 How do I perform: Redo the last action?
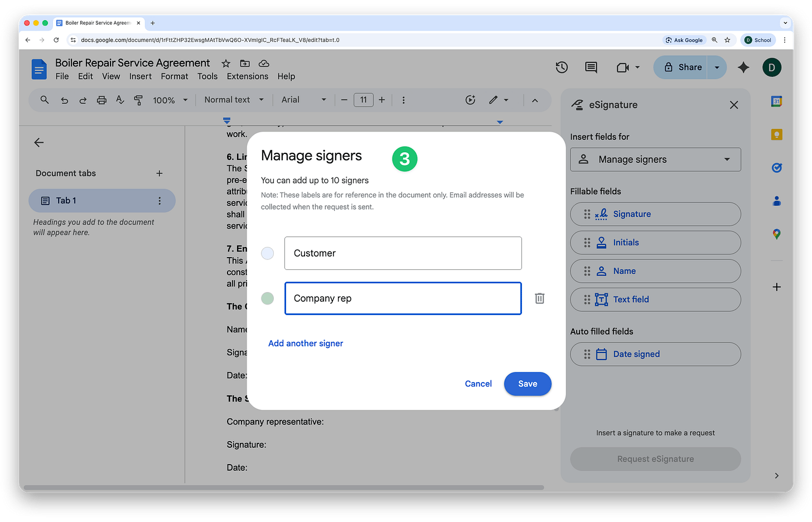(83, 100)
